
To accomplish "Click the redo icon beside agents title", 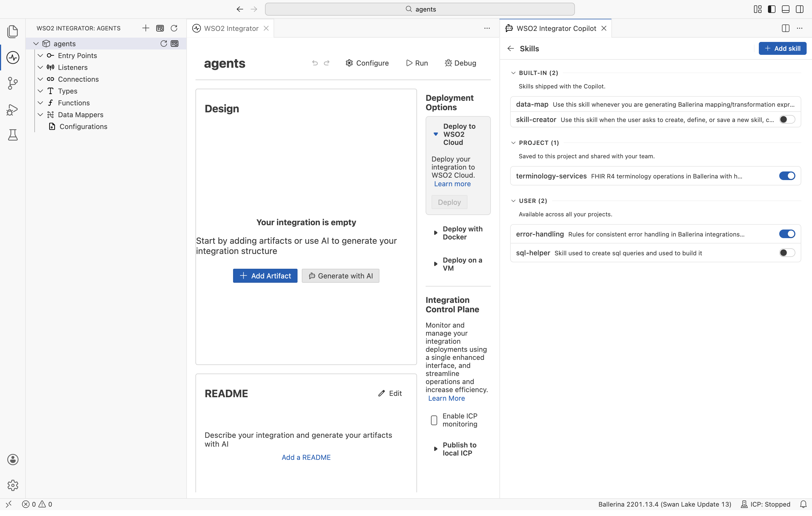I will 327,63.
